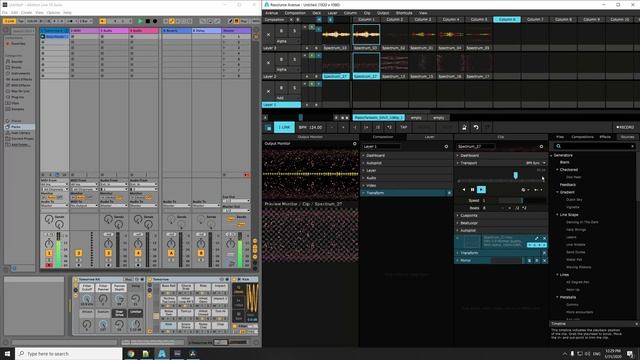Viewport: 640px width, 360px height.
Task: Solo Layer 3 with S button
Action: click(x=294, y=31)
